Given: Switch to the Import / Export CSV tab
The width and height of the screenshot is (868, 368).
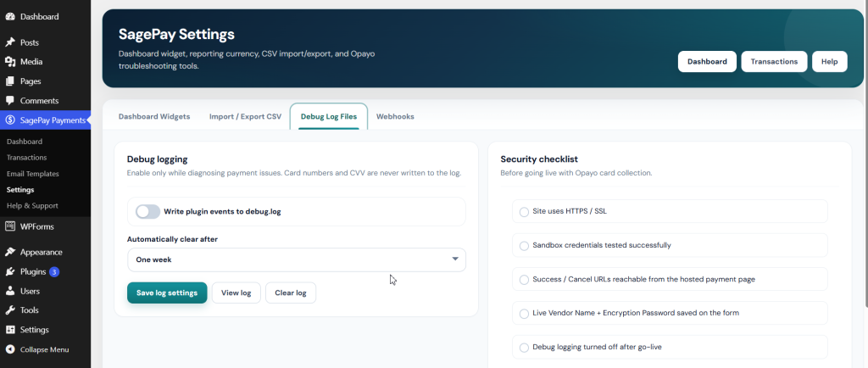Looking at the screenshot, I should point(245,116).
